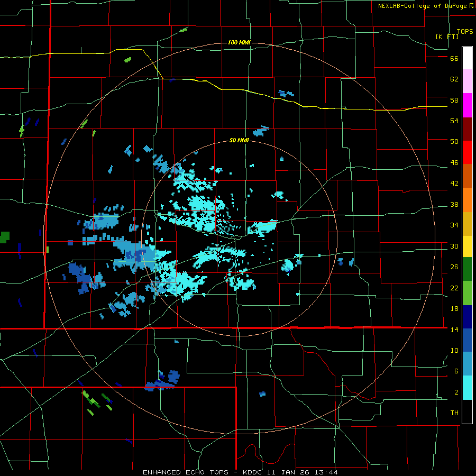The image size is (476, 476).
Task: Click the '38' legend value
Action: click(454, 205)
